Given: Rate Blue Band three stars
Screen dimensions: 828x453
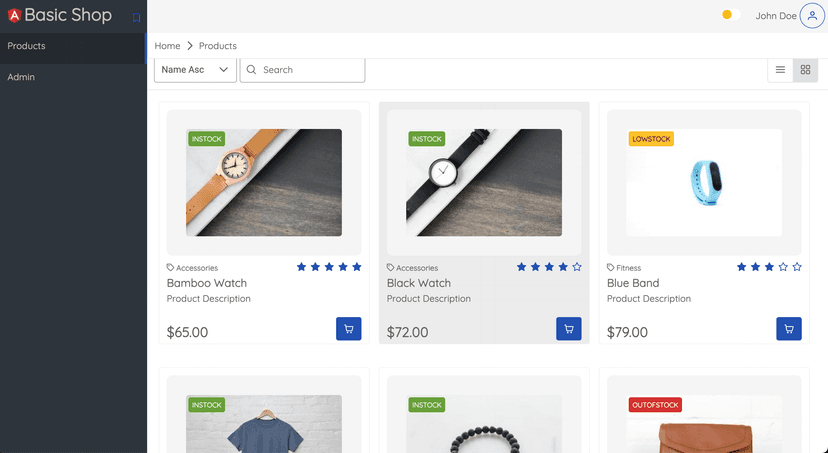Looking at the screenshot, I should point(769,267).
